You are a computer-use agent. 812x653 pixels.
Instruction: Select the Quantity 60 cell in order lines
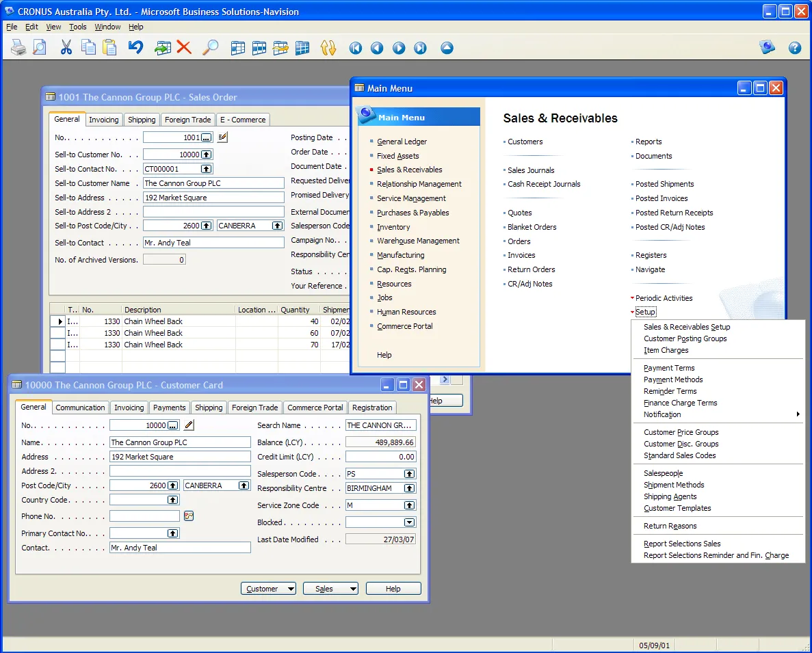click(299, 333)
